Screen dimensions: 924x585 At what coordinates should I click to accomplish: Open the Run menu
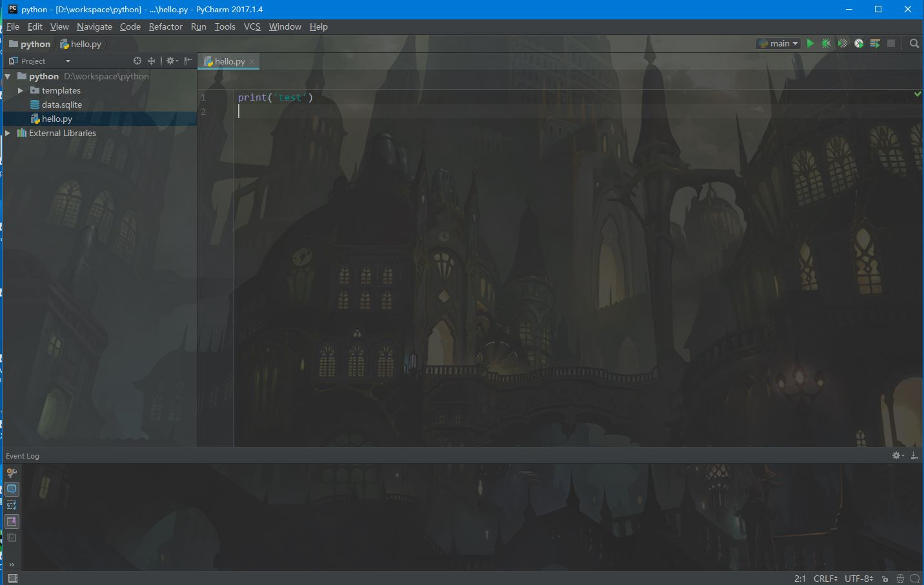199,26
